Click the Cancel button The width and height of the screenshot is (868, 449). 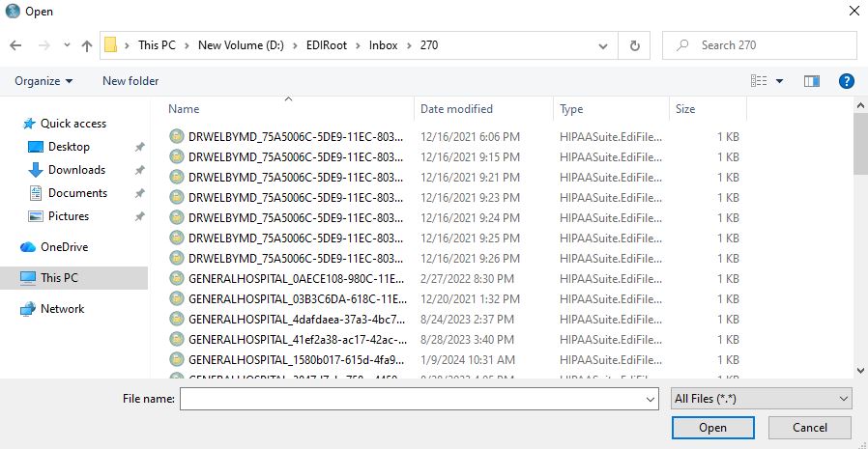[x=810, y=428]
